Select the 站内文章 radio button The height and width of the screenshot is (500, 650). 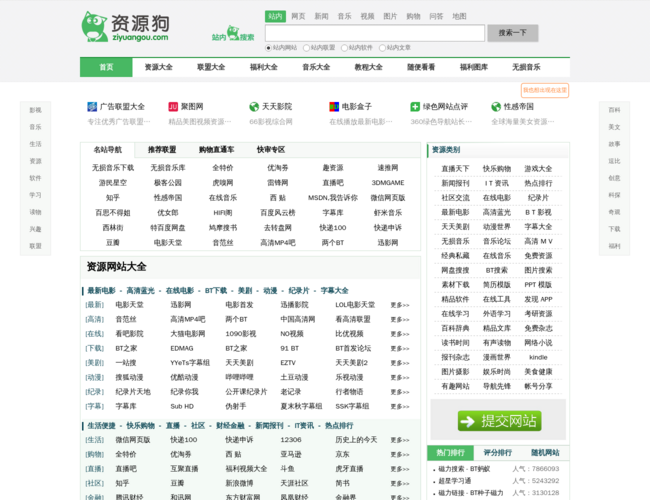[x=382, y=48]
